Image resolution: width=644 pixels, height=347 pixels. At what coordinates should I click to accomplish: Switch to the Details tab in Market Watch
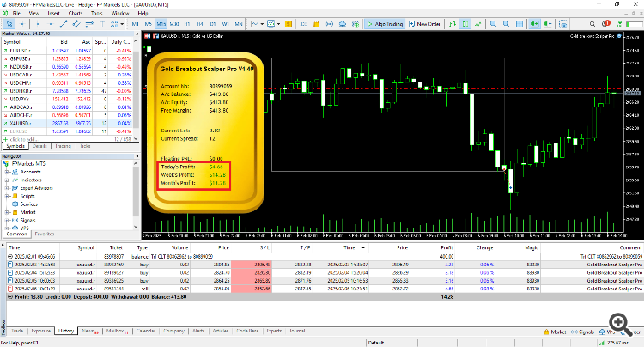(39, 146)
